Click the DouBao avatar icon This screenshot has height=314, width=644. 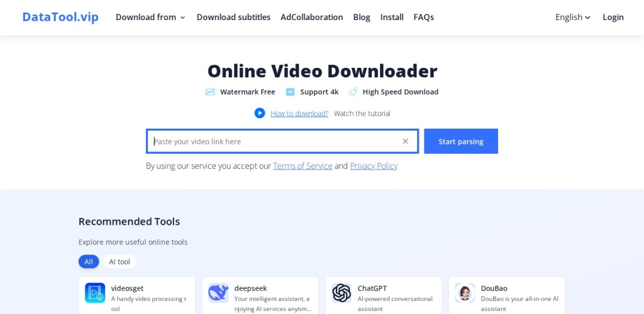click(x=465, y=293)
